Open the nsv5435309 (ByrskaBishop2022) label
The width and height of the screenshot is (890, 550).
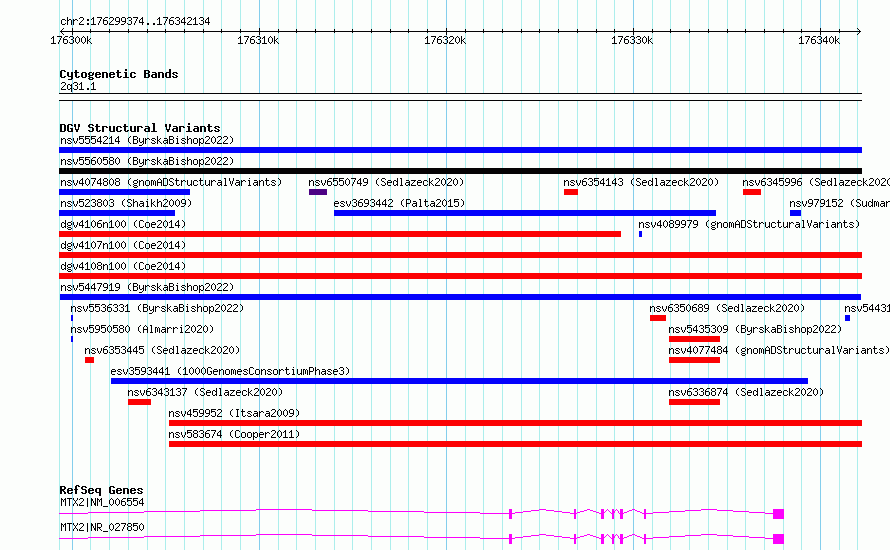[755, 329]
